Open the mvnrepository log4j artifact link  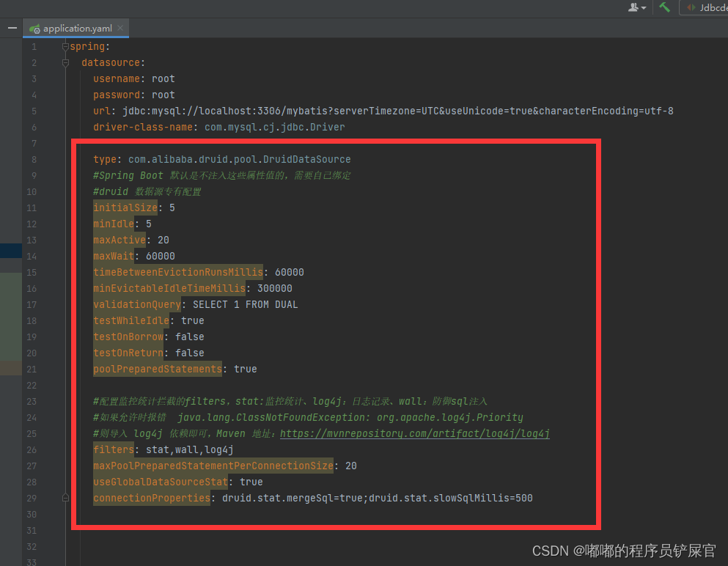(415, 434)
